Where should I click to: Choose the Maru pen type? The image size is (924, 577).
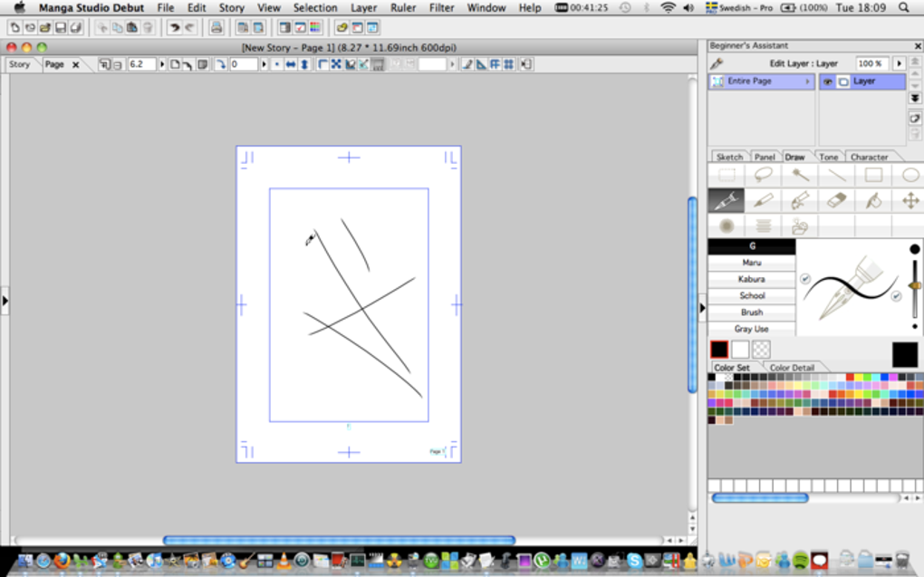pos(751,263)
